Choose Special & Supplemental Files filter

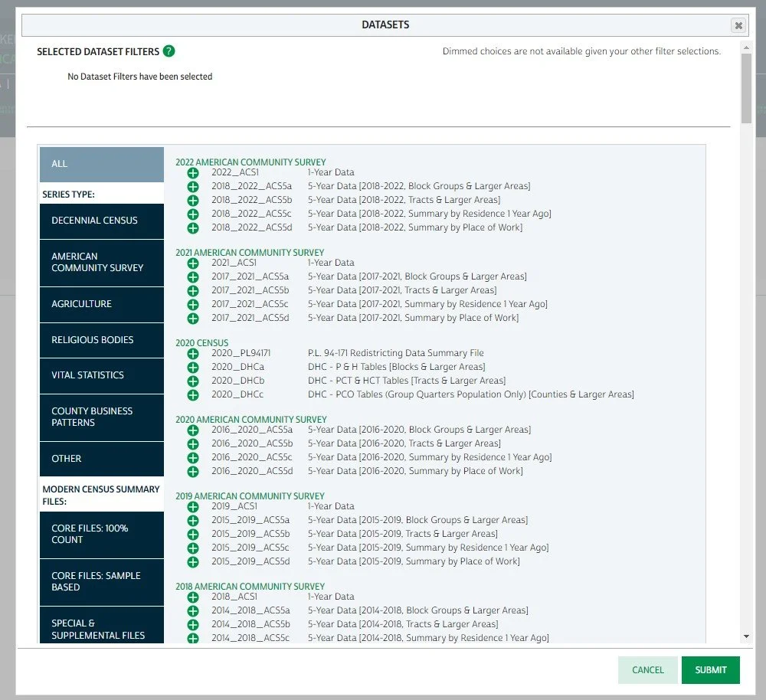(102, 625)
